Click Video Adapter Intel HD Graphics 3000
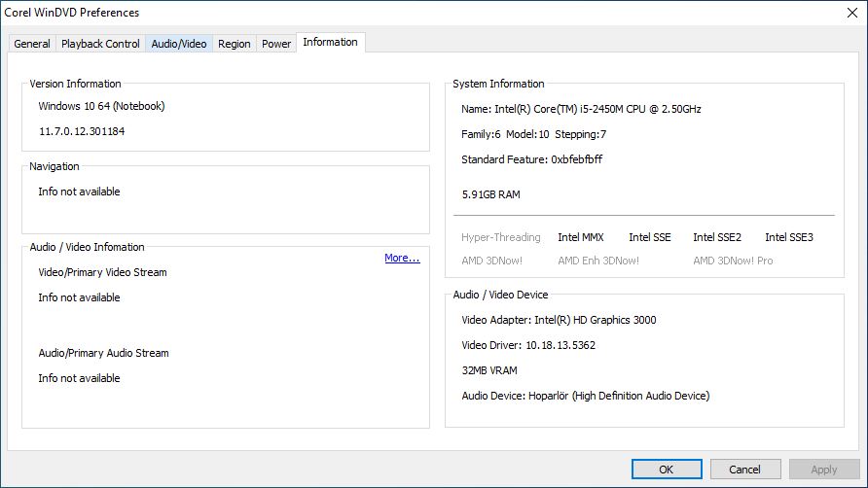This screenshot has height=488, width=868. point(560,320)
